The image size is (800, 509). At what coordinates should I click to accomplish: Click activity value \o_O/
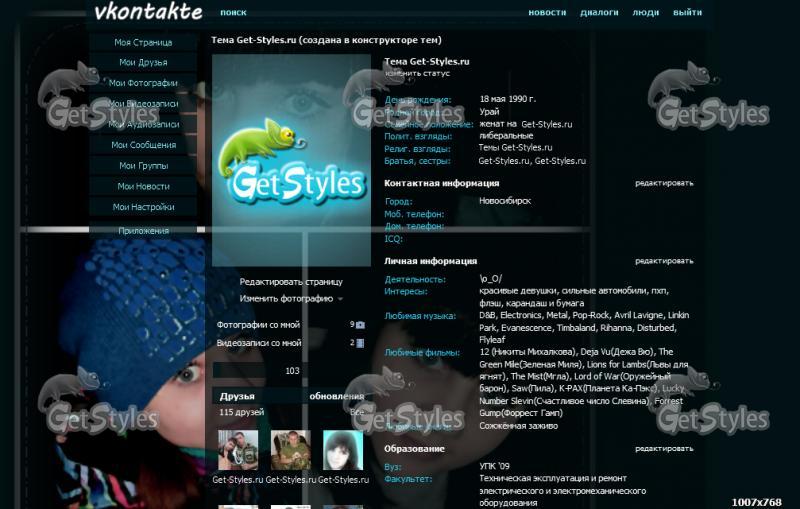(x=490, y=279)
